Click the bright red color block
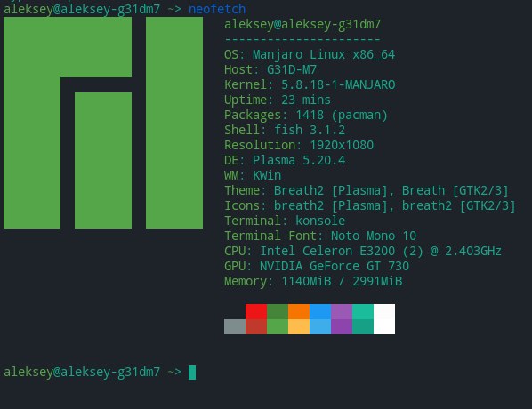 [256, 311]
